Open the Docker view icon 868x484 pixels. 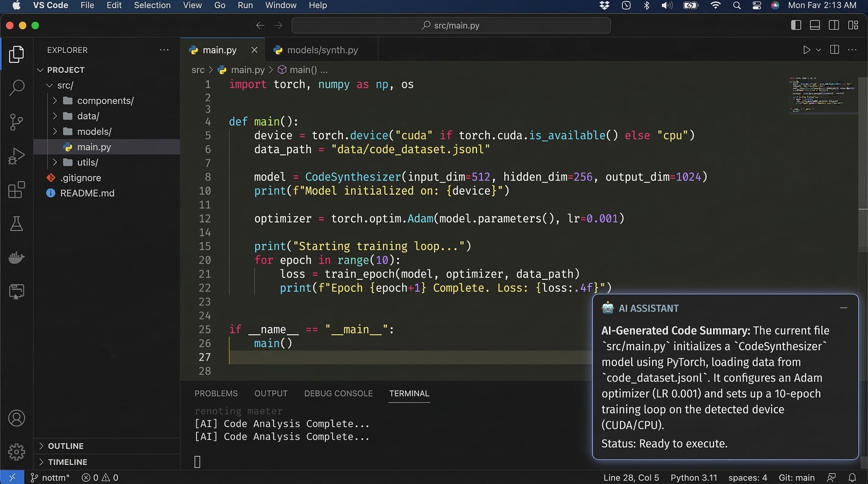(x=16, y=258)
